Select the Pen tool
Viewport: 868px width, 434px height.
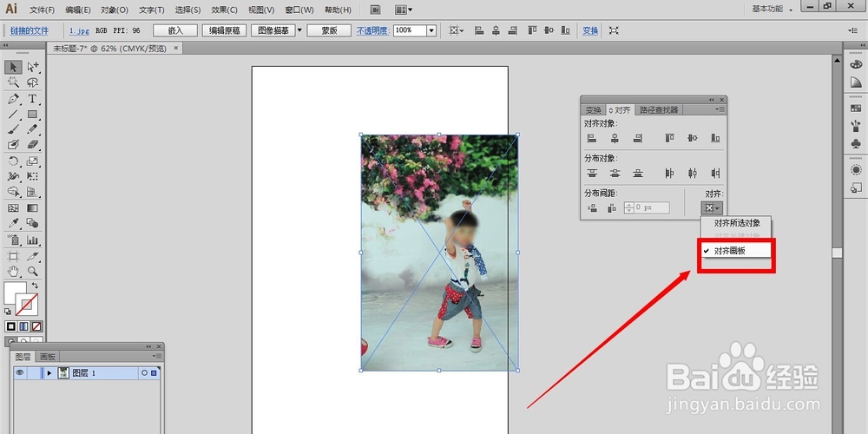[x=13, y=99]
